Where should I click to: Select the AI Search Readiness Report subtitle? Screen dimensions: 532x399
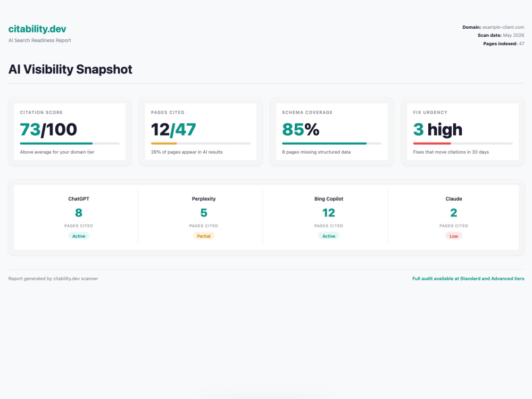click(x=40, y=40)
